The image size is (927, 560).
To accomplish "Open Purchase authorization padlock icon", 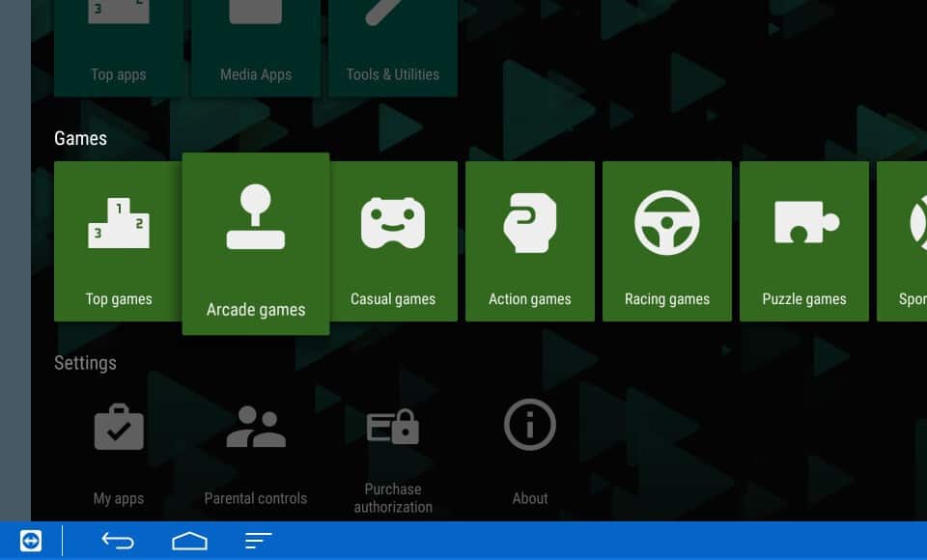I will click(x=393, y=425).
